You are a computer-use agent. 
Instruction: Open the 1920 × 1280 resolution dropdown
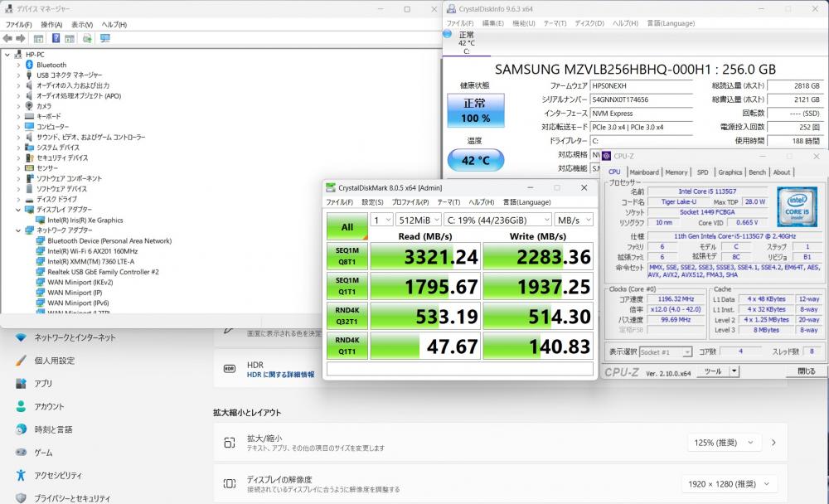(729, 484)
